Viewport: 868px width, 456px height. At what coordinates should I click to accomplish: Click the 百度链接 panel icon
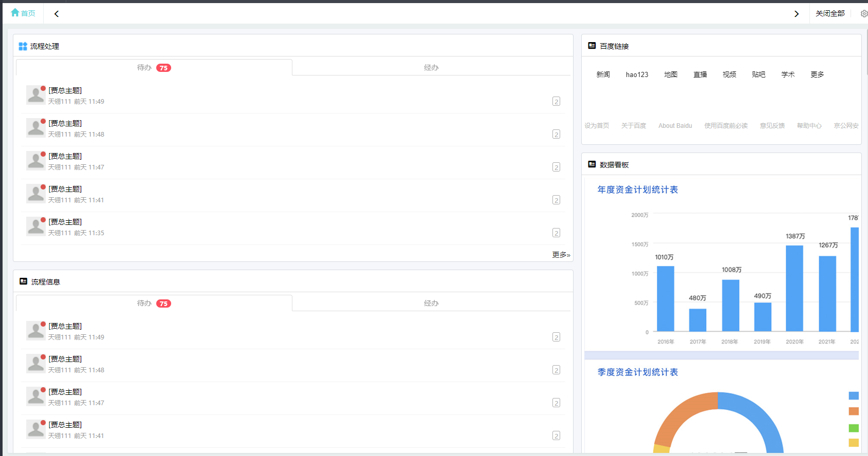[x=592, y=46]
